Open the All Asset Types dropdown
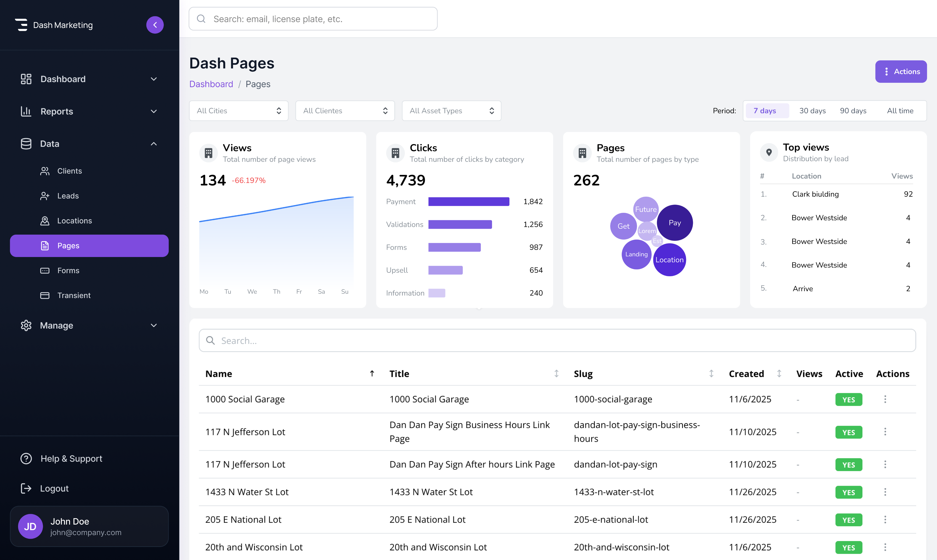Screen dimensions: 937x560 (451, 111)
